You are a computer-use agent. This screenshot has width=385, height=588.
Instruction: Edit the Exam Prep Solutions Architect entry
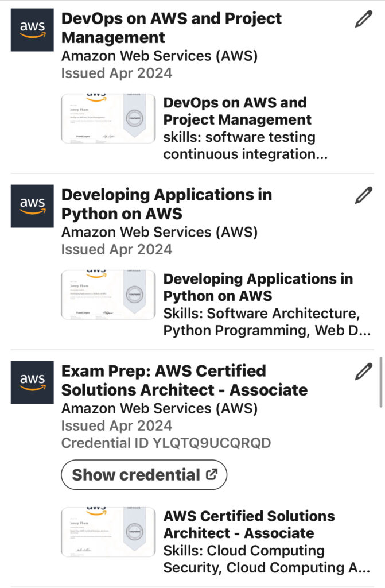363,372
